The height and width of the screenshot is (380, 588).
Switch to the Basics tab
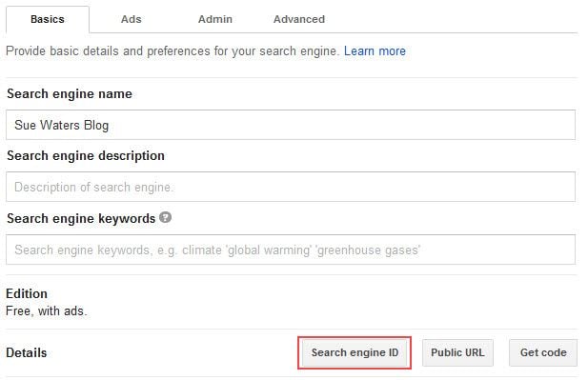[x=48, y=19]
